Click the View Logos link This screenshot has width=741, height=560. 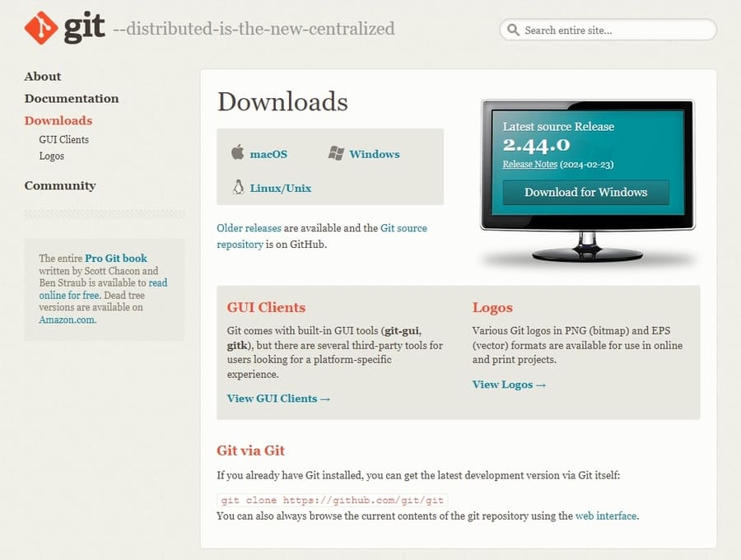click(509, 385)
